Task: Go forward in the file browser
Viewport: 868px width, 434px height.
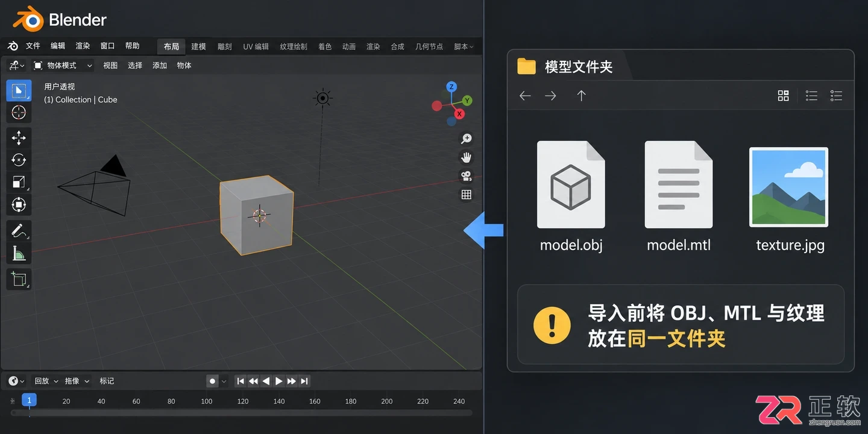Action: (550, 96)
